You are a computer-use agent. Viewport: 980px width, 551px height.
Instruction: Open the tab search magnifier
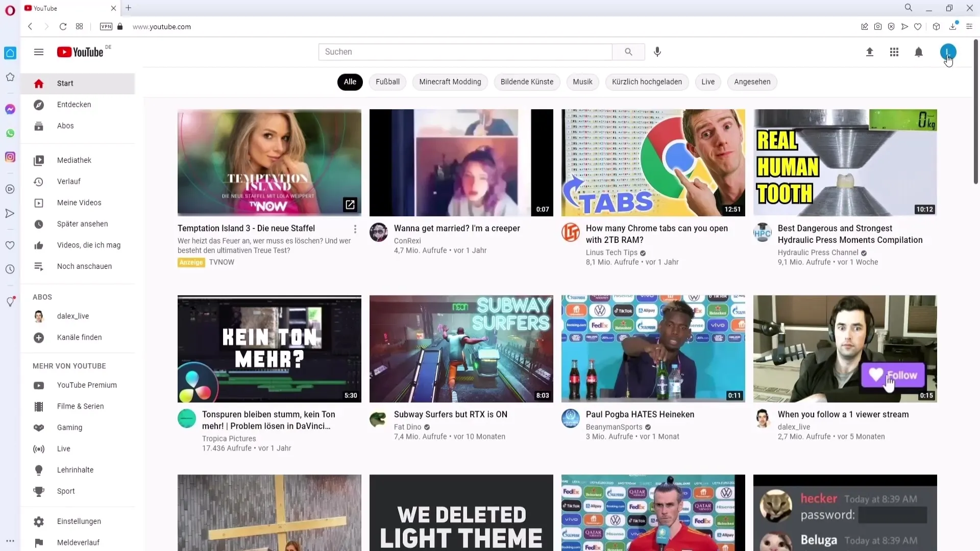[x=909, y=8]
